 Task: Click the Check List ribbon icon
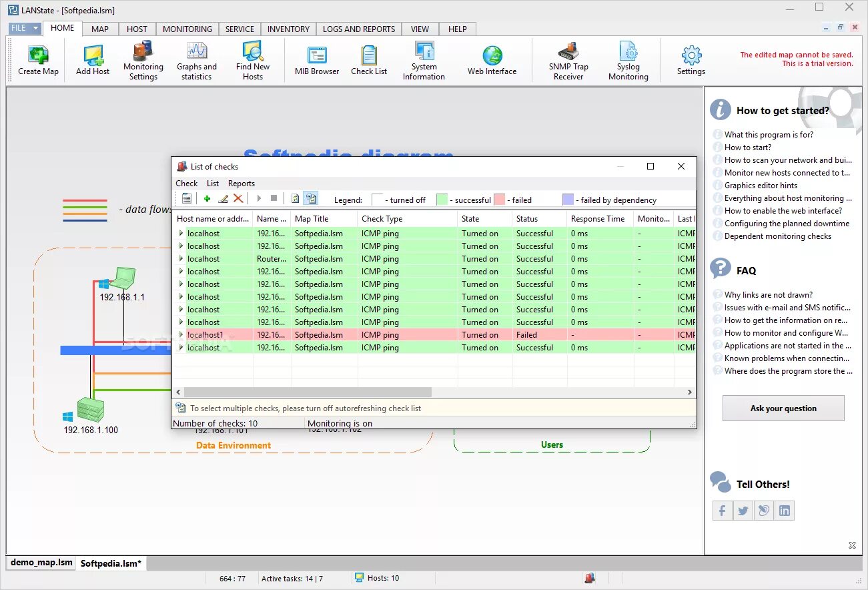point(369,55)
